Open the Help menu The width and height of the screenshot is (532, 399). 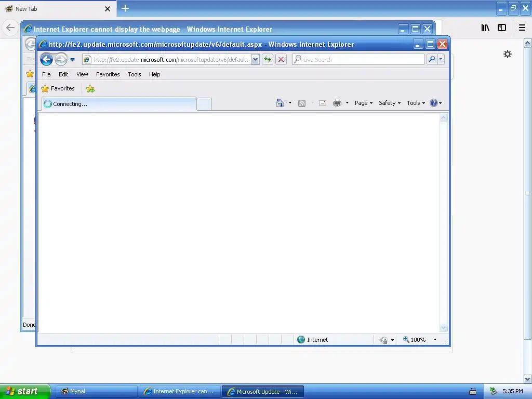tap(154, 74)
